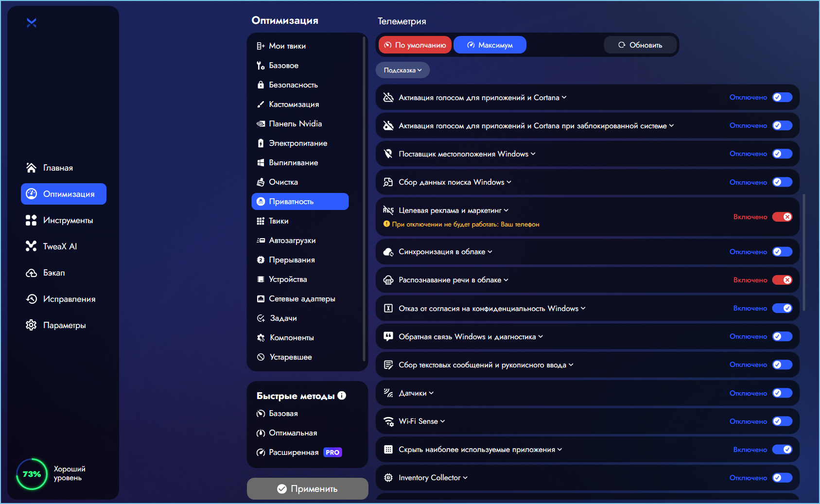Click the cleanup icon beside Очистка
The image size is (820, 504).
coord(261,182)
